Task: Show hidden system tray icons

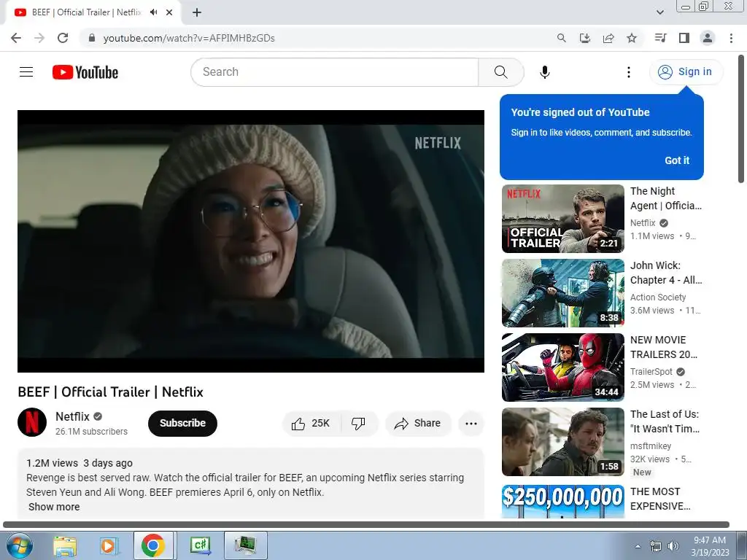Action: pos(638,546)
